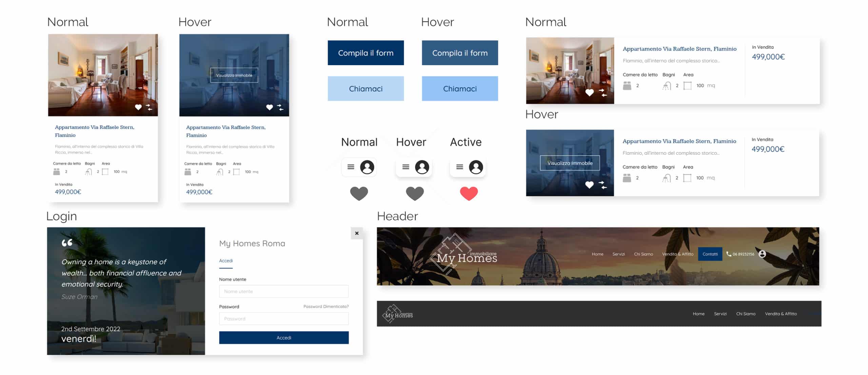
Task: Click Chi Siamo in the dark header bar
Action: [x=746, y=314]
